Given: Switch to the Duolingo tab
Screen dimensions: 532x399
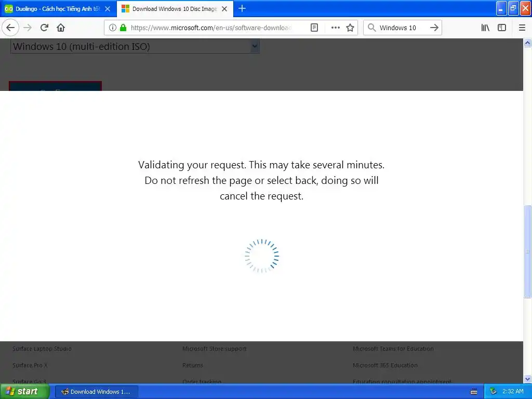Looking at the screenshot, I should point(58,9).
